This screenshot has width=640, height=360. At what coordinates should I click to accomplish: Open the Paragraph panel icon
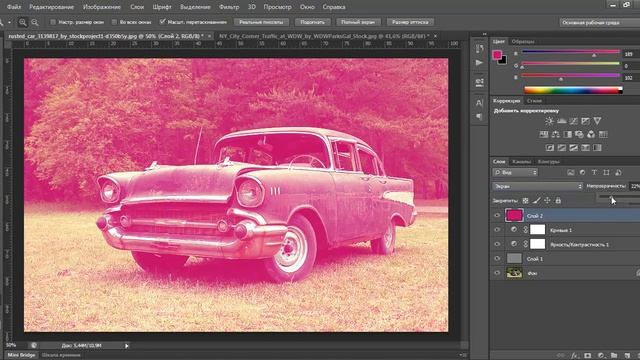(479, 117)
